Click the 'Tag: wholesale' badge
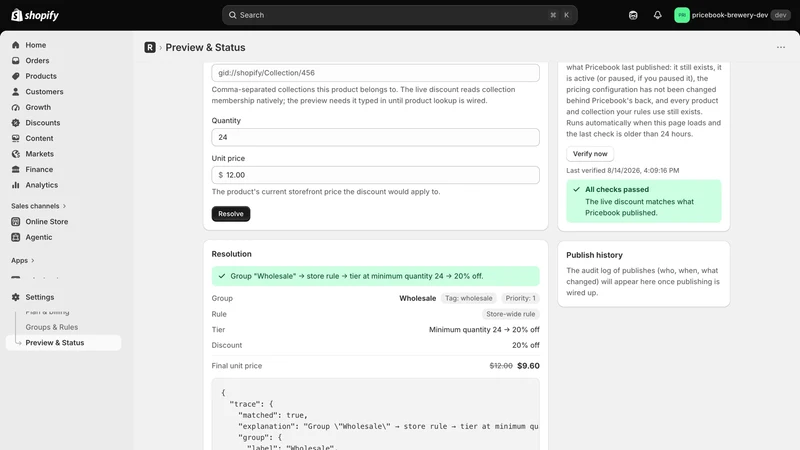Image resolution: width=800 pixels, height=450 pixels. click(x=468, y=298)
